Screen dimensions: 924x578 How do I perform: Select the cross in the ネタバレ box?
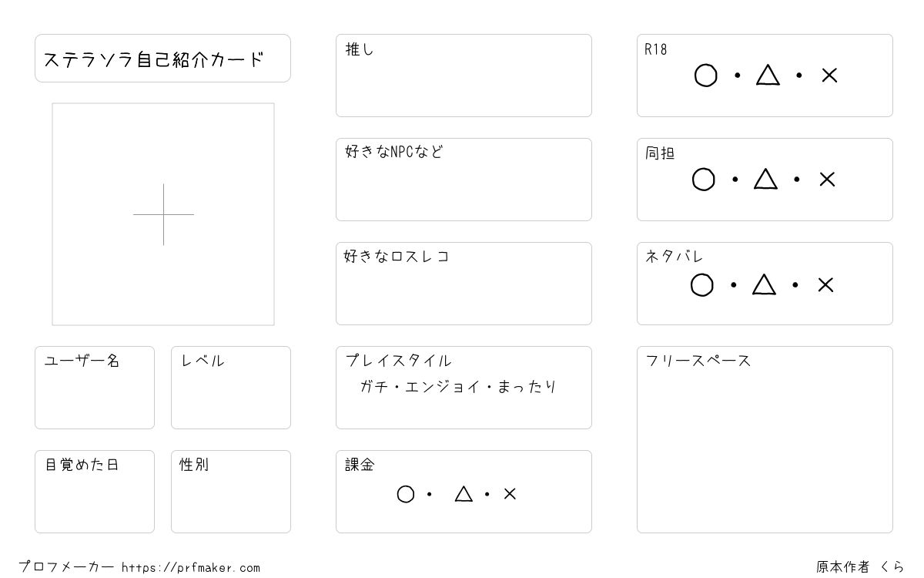[825, 285]
